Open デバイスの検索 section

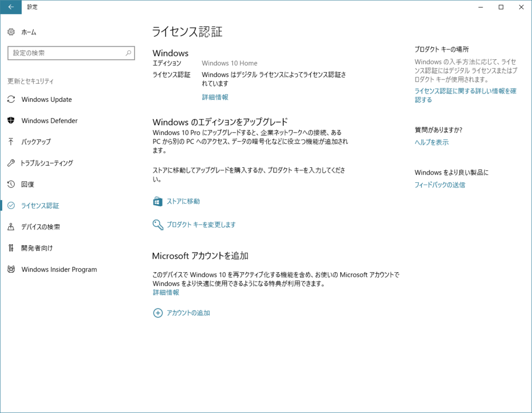41,227
